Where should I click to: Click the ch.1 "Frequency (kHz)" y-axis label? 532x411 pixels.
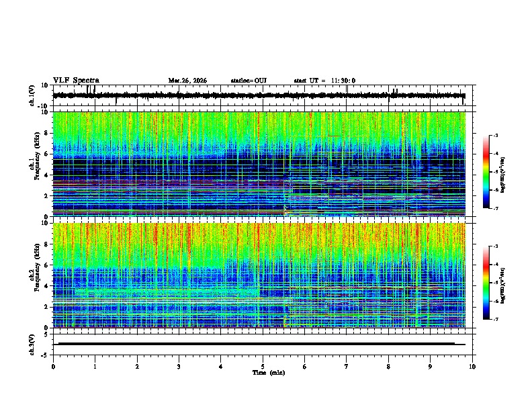pyautogui.click(x=37, y=156)
